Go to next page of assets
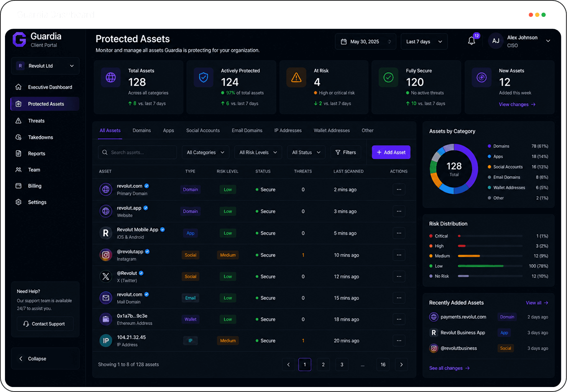The height and width of the screenshot is (392, 567). tap(401, 364)
